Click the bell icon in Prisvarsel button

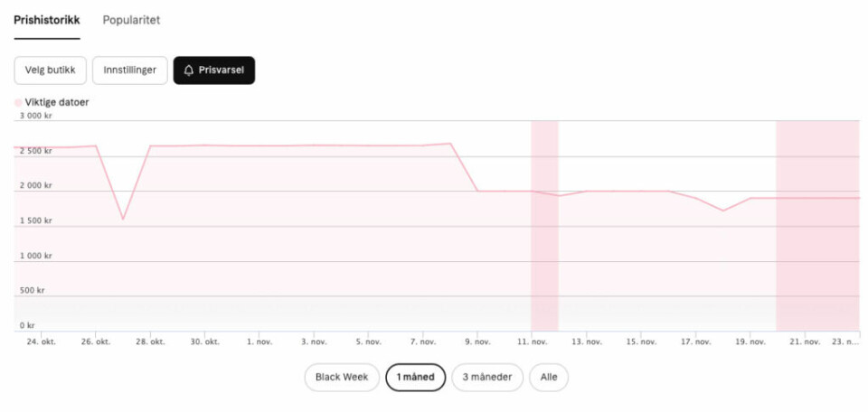coord(189,70)
